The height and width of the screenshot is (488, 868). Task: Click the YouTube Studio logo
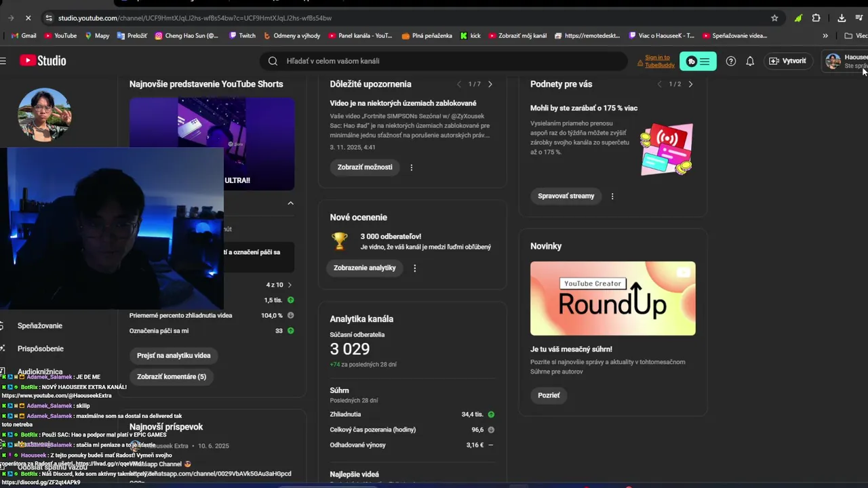[x=43, y=61]
